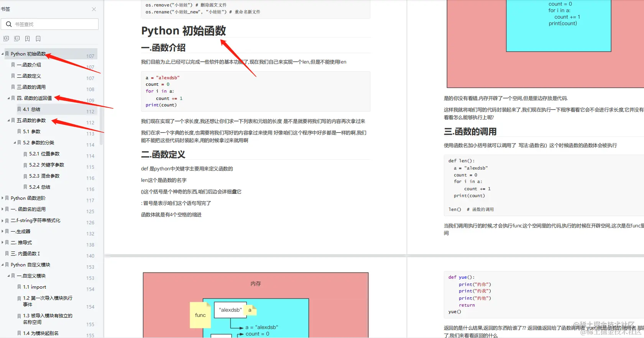This screenshot has width=644, height=338.
Task: Go to '1.3 被导入模块有独立的名称空间' bookmark
Action: [48, 319]
